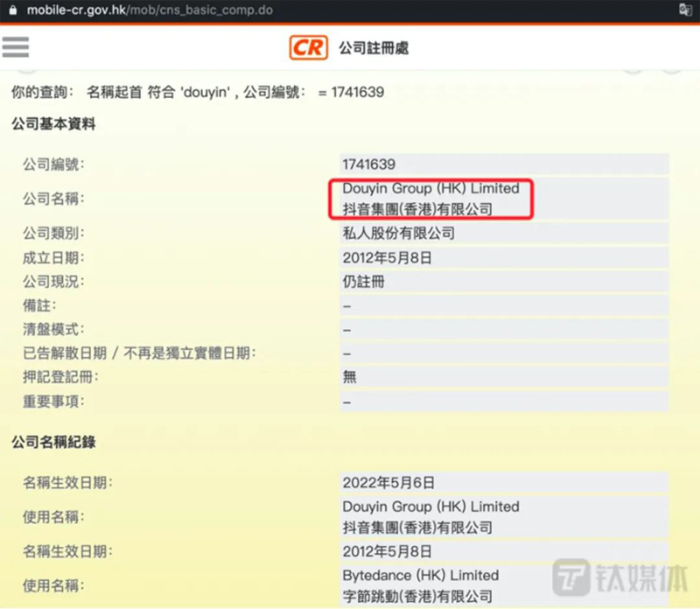This screenshot has width=700, height=609.
Task: Click the orange CR logo
Action: click(x=308, y=47)
